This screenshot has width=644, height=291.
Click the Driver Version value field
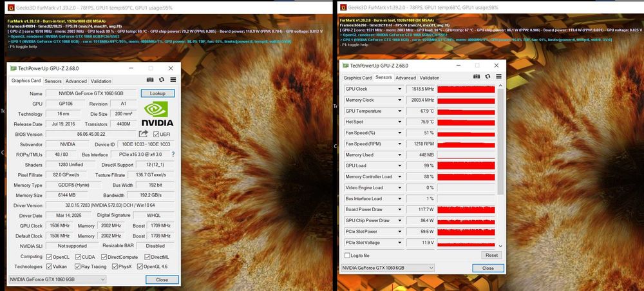tap(111, 205)
